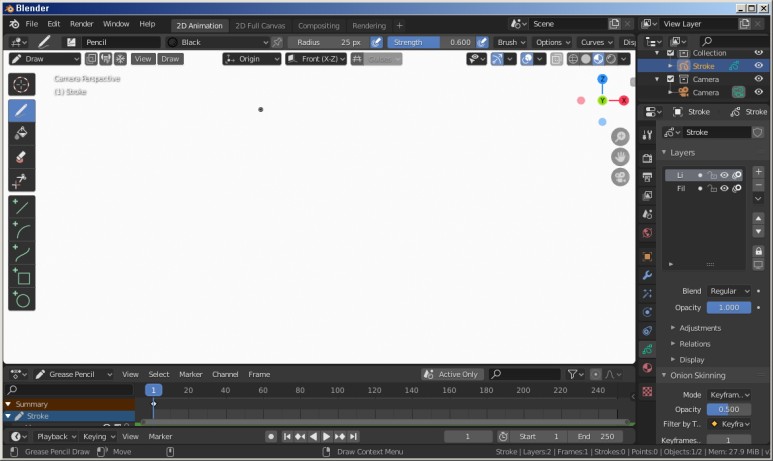This screenshot has width=773, height=461.
Task: Select the Draw pencil tool
Action: [x=21, y=110]
